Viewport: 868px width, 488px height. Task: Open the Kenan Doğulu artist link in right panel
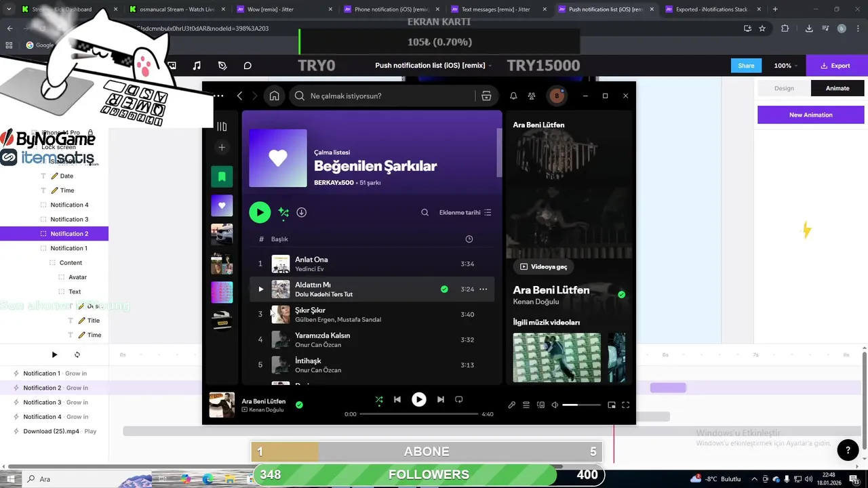536,302
